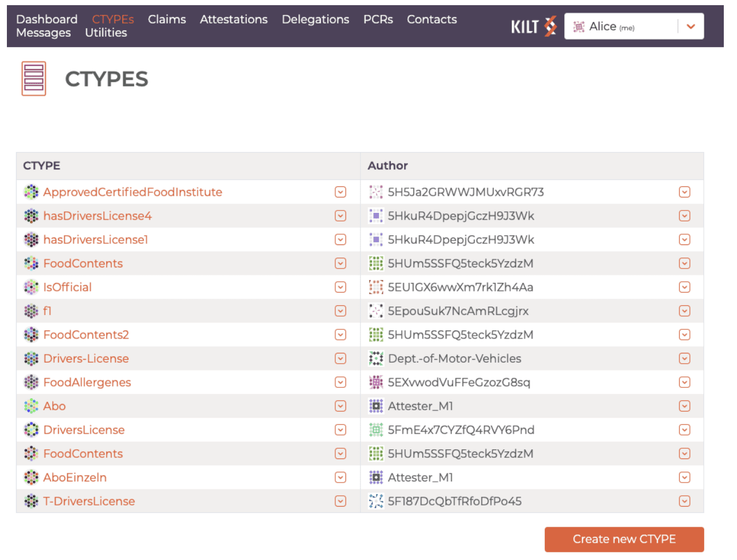The width and height of the screenshot is (737, 560).
Task: Open the AboEinzeln CTYPE link
Action: click(75, 477)
